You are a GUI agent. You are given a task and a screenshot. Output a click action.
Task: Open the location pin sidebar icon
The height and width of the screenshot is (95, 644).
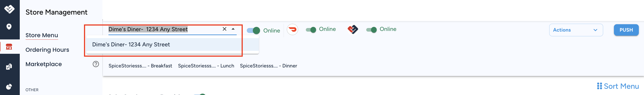coord(9,26)
